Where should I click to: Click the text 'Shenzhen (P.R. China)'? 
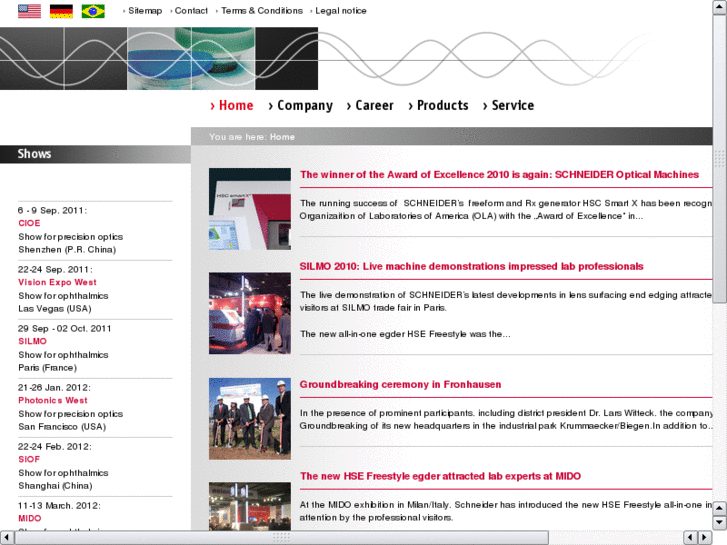[x=67, y=250]
